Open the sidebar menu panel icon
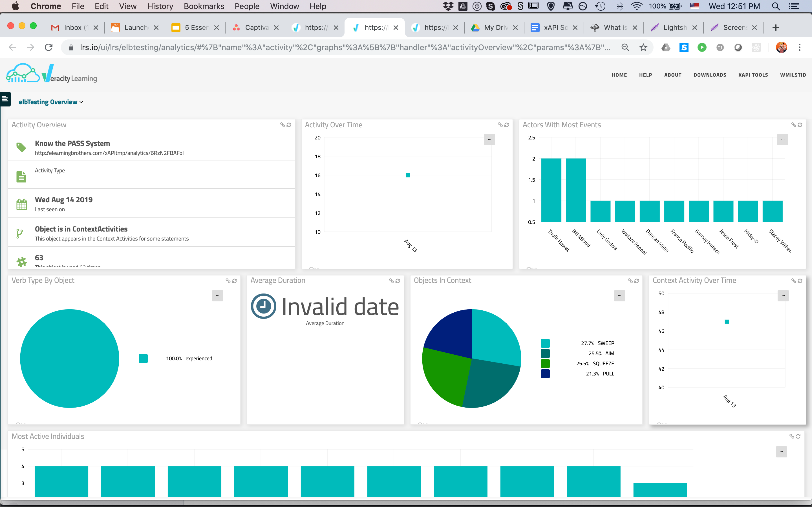The image size is (812, 507). click(5, 99)
